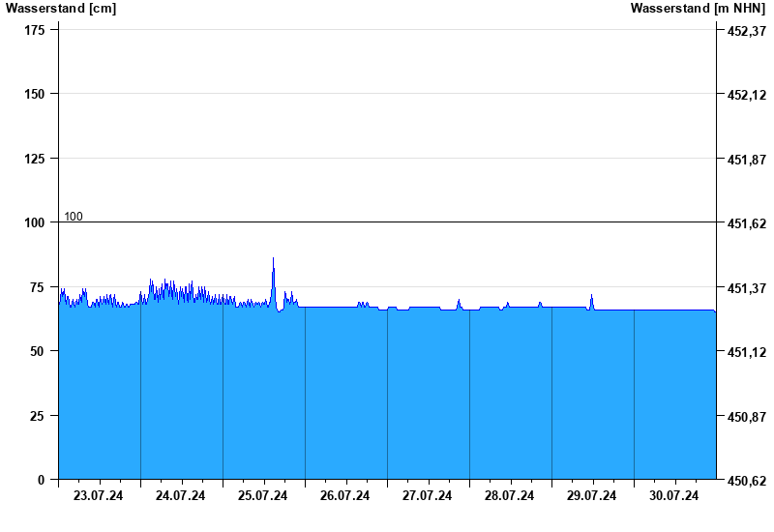Viewport: 774px width, 532px height.
Task: Click the 24.07.24 date label
Action: pos(180,495)
